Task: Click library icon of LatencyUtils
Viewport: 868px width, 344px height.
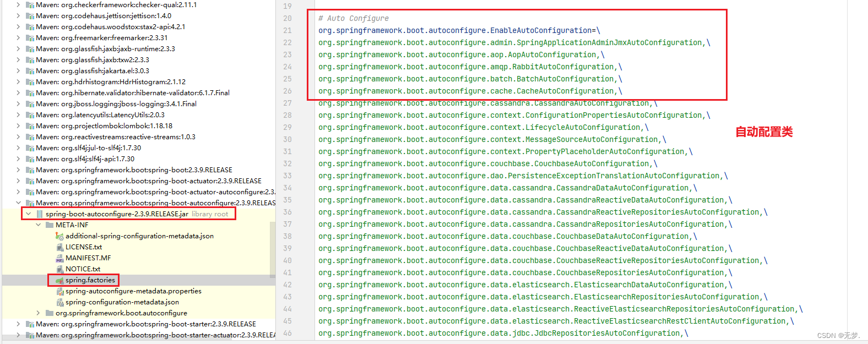Action: click(x=30, y=114)
